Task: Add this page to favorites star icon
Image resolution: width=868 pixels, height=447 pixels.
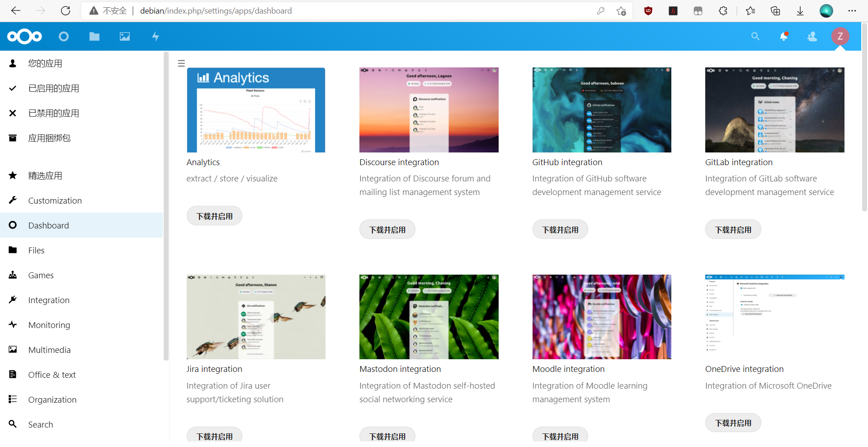Action: click(x=622, y=11)
